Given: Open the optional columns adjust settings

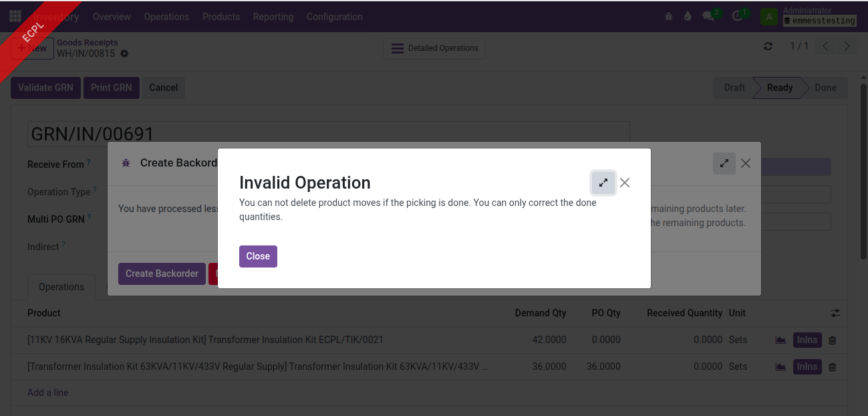Looking at the screenshot, I should tap(835, 313).
